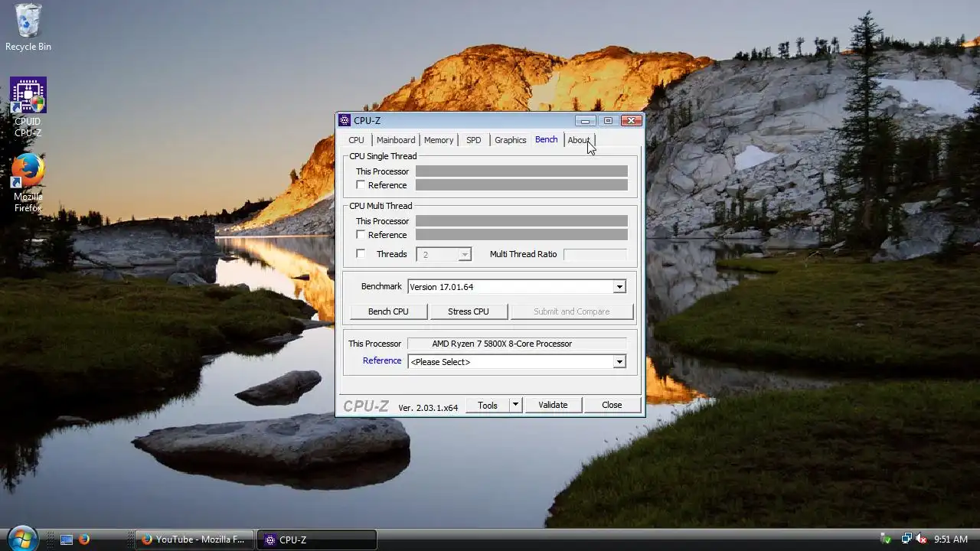The image size is (980, 551).
Task: Click the Validate button
Action: [x=553, y=406]
